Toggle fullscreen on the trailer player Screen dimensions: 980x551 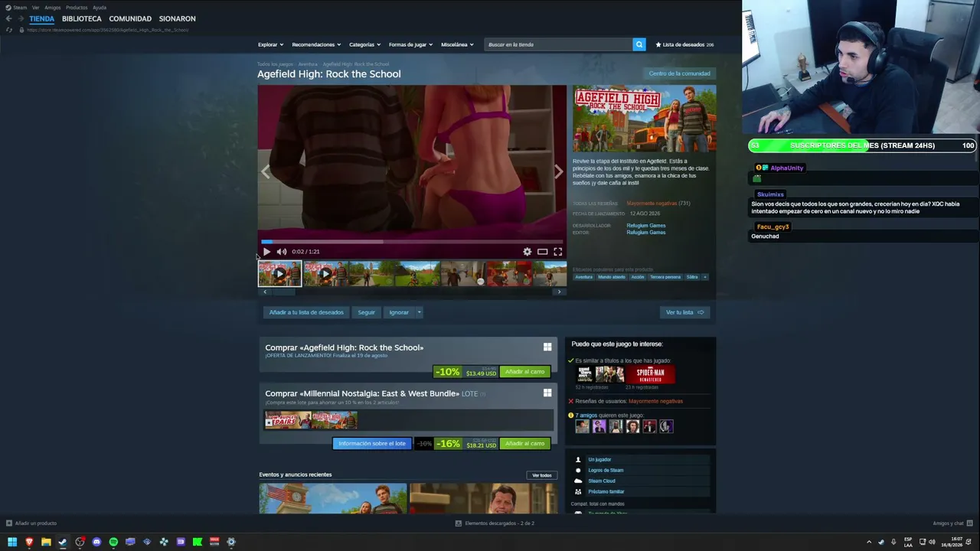pyautogui.click(x=557, y=252)
